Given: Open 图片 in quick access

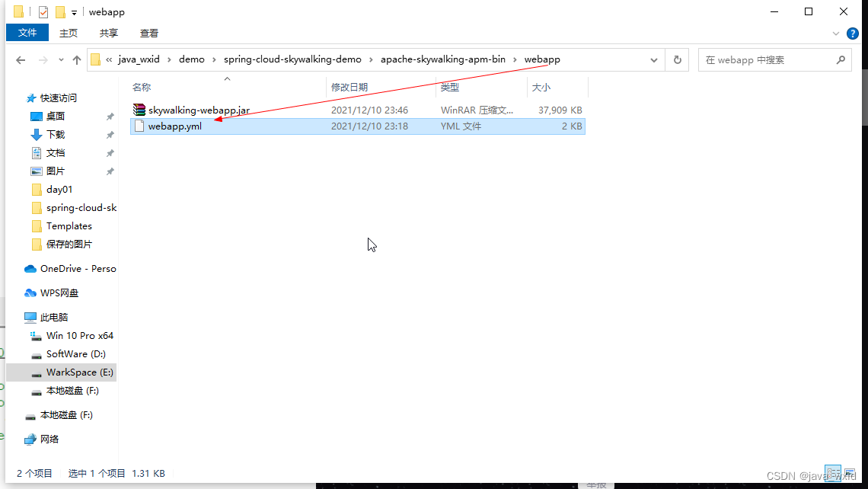Looking at the screenshot, I should 56,171.
